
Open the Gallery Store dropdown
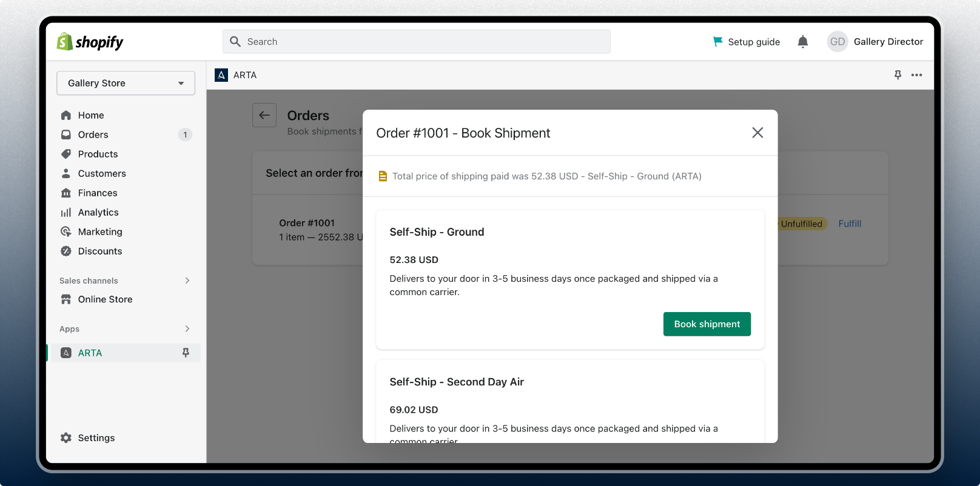pyautogui.click(x=126, y=83)
